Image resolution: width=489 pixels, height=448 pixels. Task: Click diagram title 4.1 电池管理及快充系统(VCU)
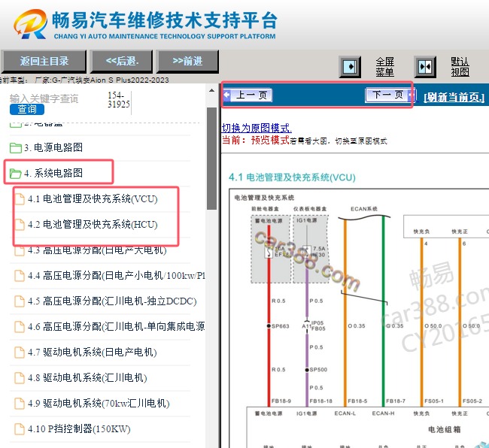(292, 177)
